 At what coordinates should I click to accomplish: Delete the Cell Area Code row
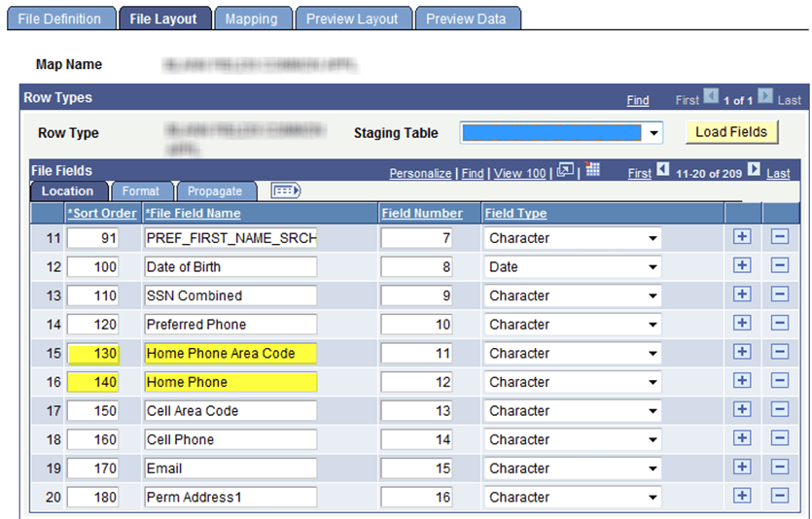pos(779,410)
